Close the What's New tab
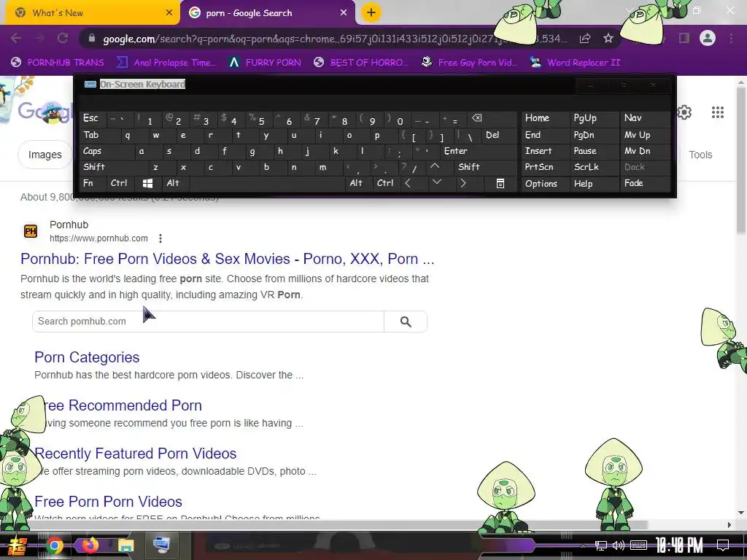 169,13
